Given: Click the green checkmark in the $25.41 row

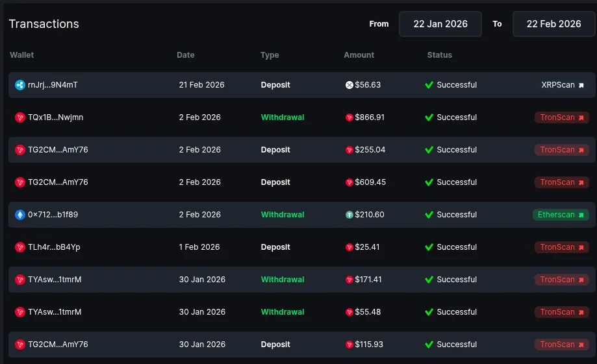Looking at the screenshot, I should click(429, 247).
